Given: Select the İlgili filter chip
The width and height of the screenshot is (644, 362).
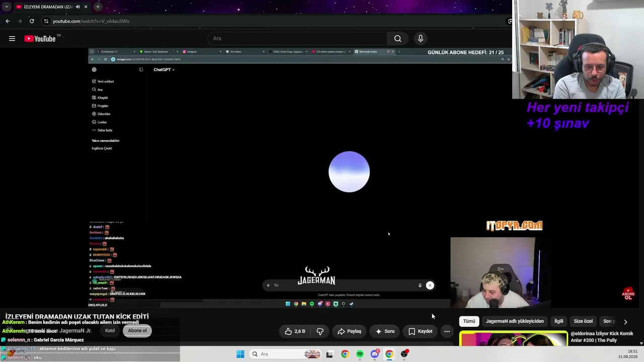Looking at the screenshot, I should (x=558, y=321).
